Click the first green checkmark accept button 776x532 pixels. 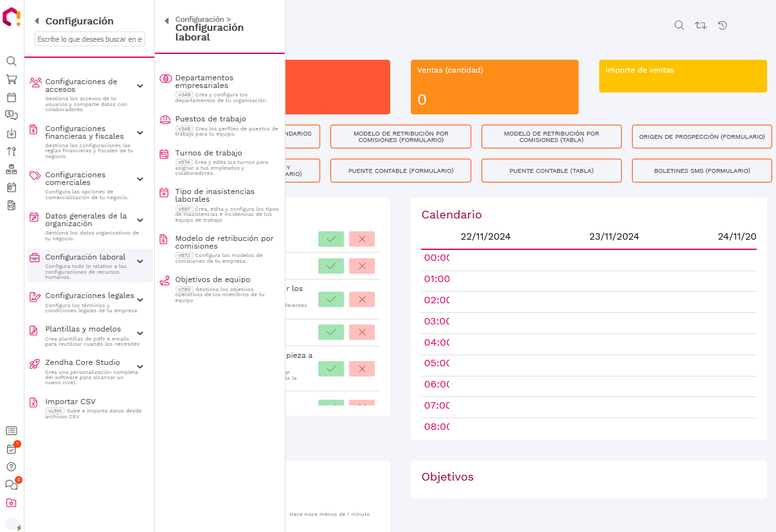[331, 239]
